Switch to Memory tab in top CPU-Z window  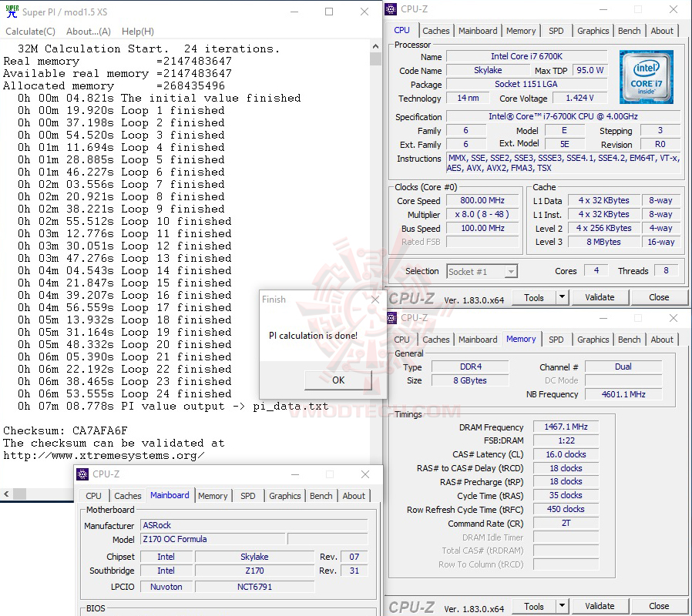[521, 31]
